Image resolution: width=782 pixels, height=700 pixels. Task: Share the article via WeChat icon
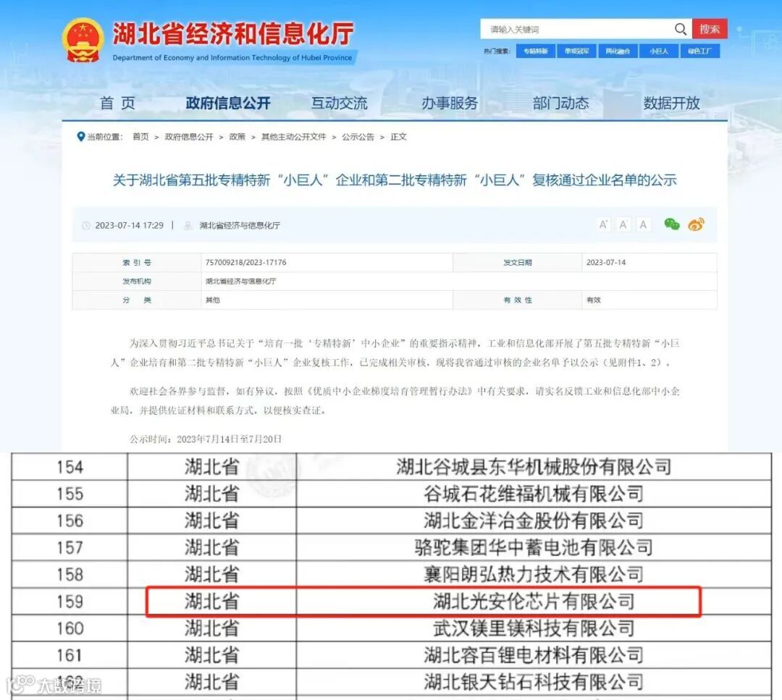[x=672, y=224]
